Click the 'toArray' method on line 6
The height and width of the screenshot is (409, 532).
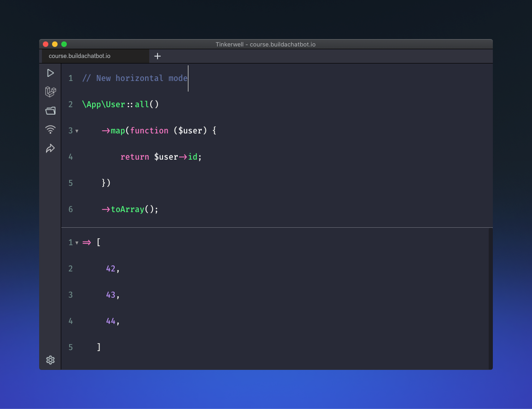(128, 209)
